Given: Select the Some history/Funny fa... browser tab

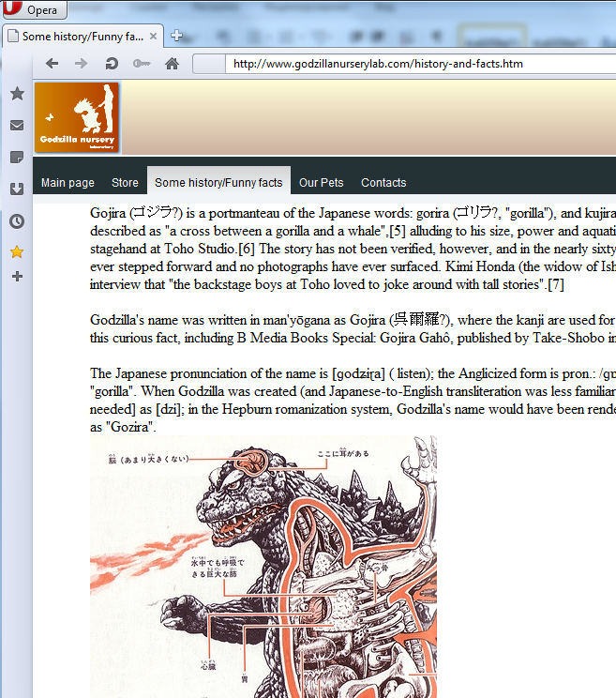Looking at the screenshot, I should 83,36.
